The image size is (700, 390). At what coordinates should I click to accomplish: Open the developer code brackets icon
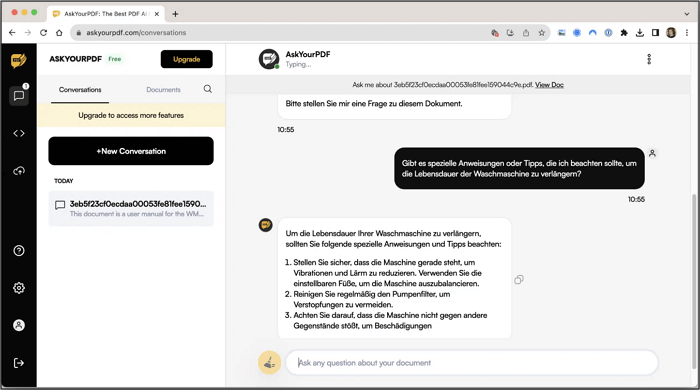click(x=19, y=133)
